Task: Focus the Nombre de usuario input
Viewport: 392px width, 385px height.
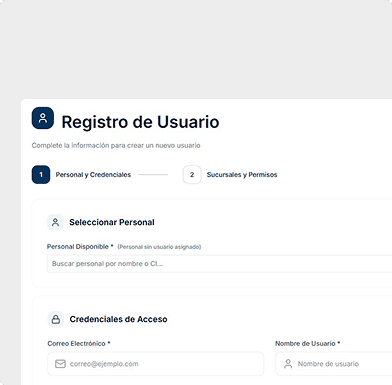Action: point(334,364)
